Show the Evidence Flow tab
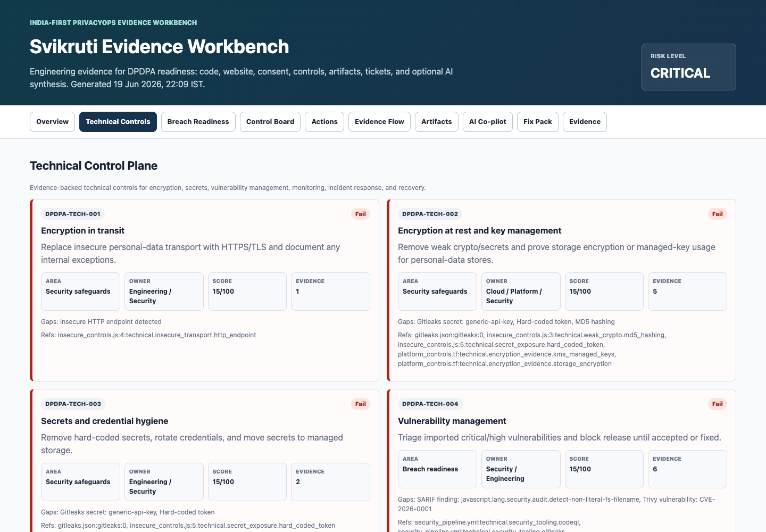Image resolution: width=766 pixels, height=532 pixels. pos(379,122)
